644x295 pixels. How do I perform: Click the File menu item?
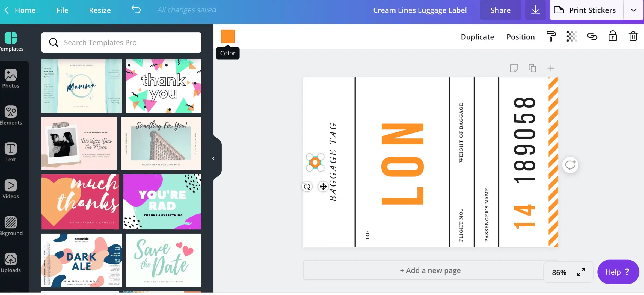(62, 10)
